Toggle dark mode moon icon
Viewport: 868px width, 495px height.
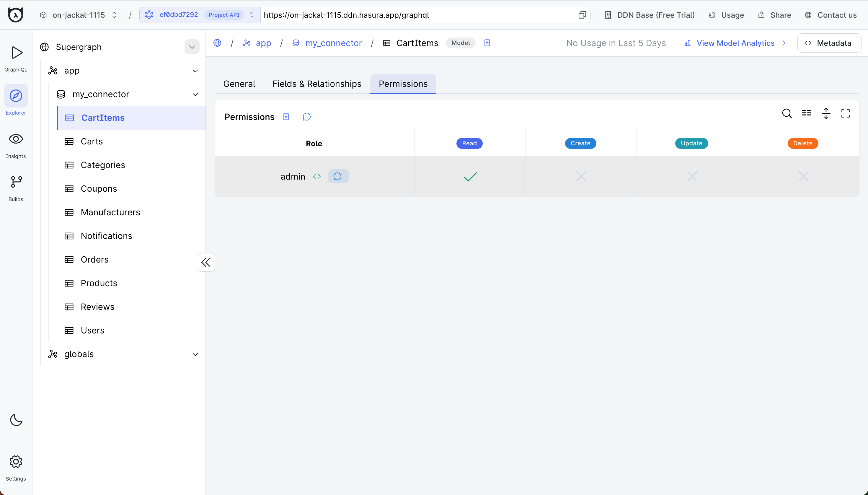point(16,420)
